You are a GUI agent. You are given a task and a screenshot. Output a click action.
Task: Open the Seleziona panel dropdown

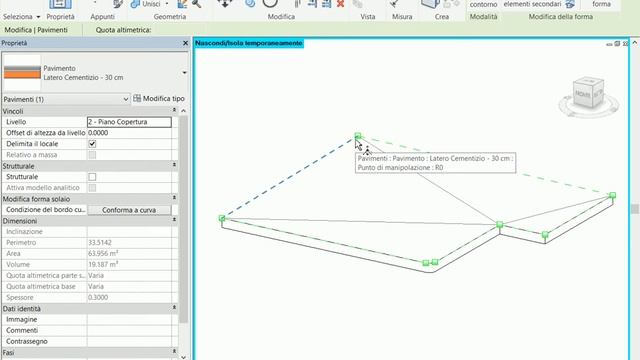(x=38, y=17)
